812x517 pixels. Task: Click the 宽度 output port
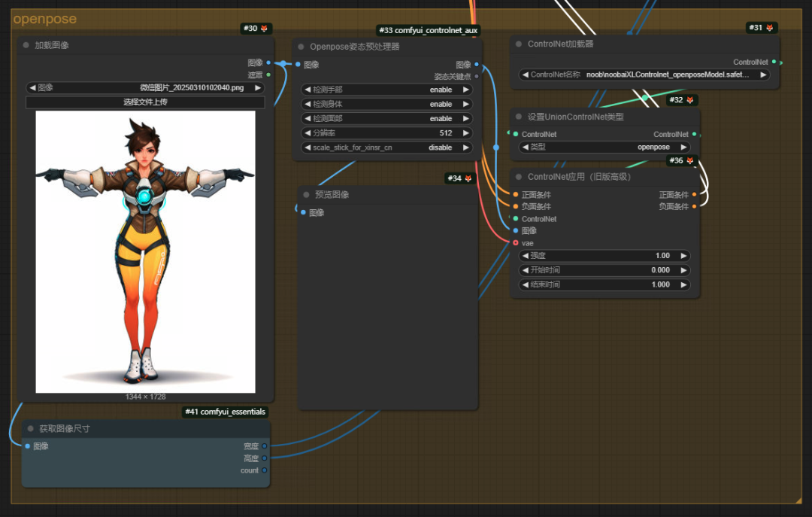pyautogui.click(x=265, y=446)
